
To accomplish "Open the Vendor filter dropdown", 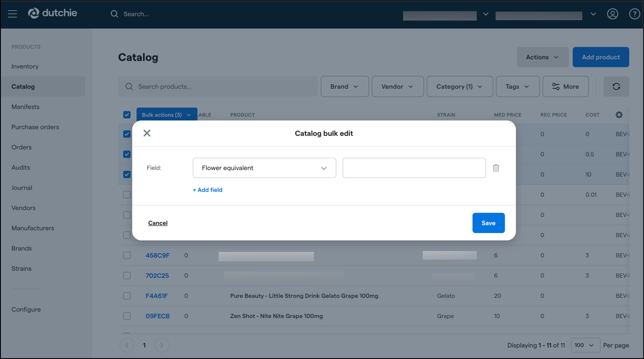I will [397, 87].
